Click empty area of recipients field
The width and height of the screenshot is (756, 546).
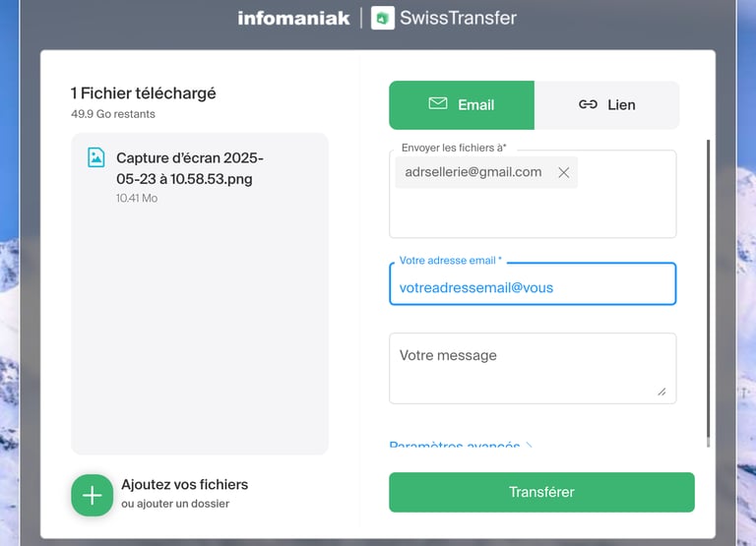click(x=533, y=213)
